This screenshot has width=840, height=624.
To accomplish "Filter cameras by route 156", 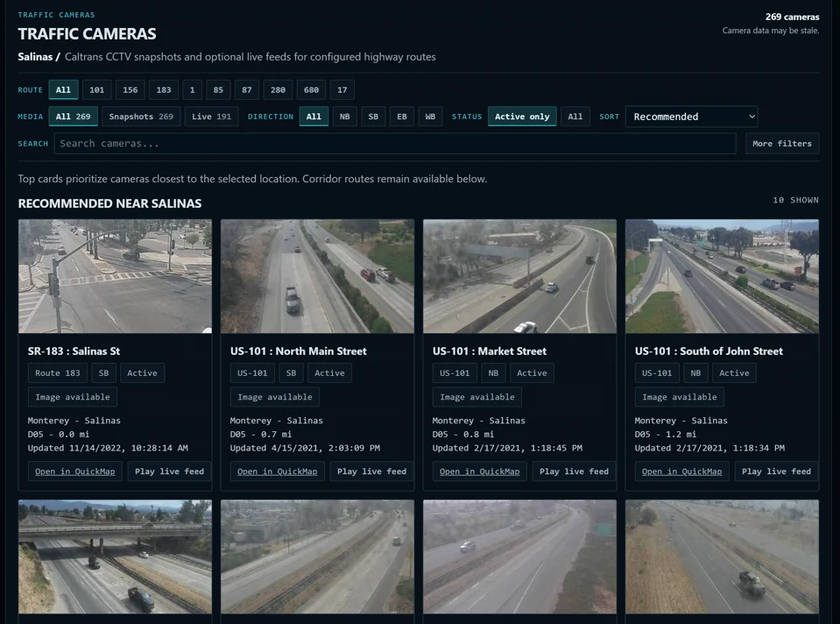I will (x=131, y=89).
